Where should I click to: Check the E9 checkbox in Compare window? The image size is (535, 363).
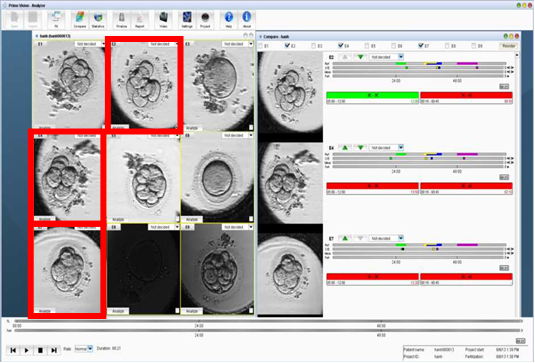coord(474,46)
